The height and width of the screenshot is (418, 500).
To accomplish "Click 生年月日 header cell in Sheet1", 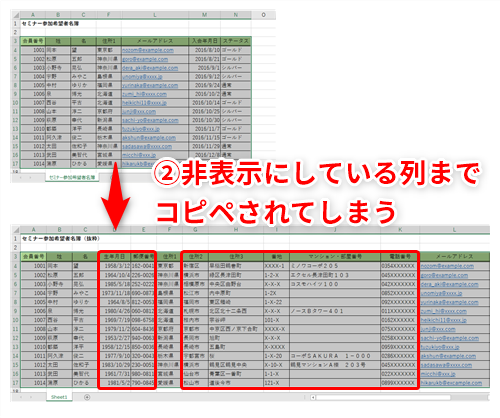I will 114,257.
